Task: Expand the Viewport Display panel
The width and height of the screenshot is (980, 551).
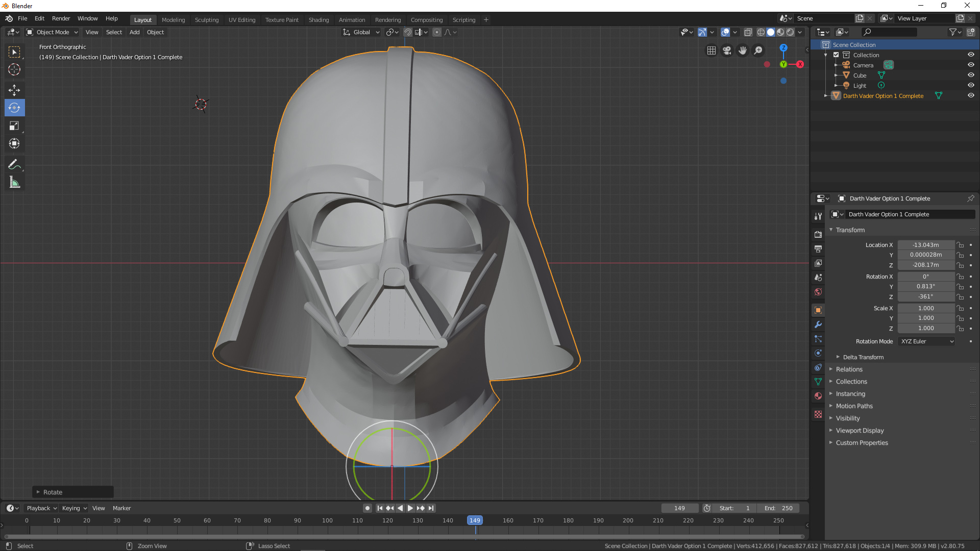Action: pos(860,431)
